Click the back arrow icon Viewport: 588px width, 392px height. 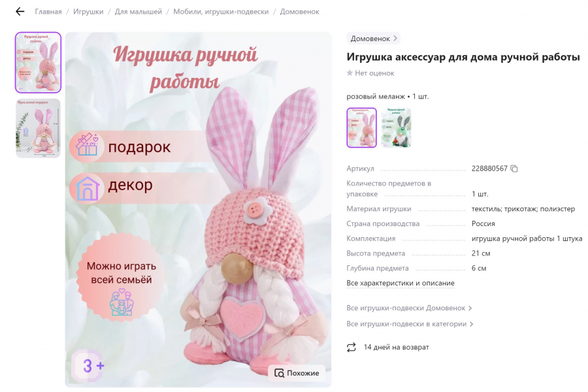pyautogui.click(x=20, y=12)
